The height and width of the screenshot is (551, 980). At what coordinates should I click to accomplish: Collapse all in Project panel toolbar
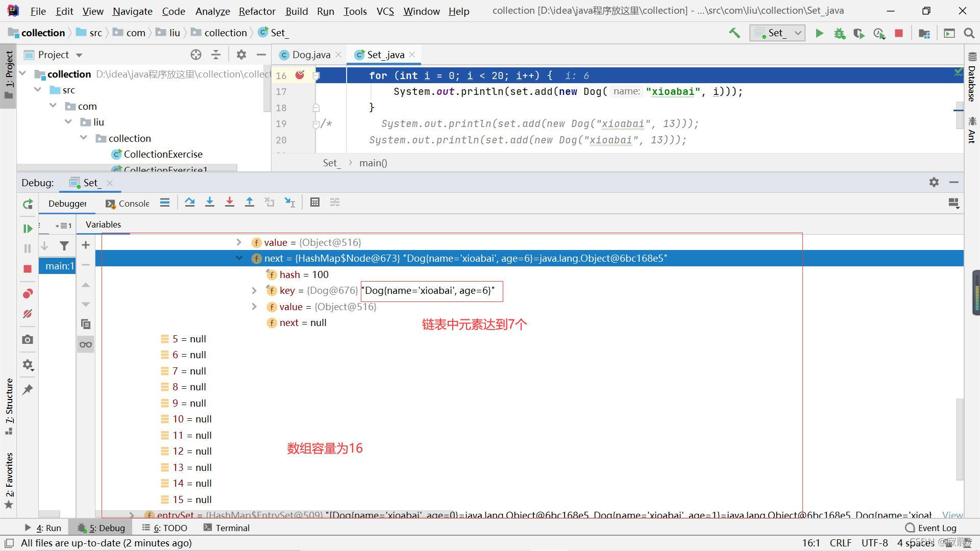[216, 55]
